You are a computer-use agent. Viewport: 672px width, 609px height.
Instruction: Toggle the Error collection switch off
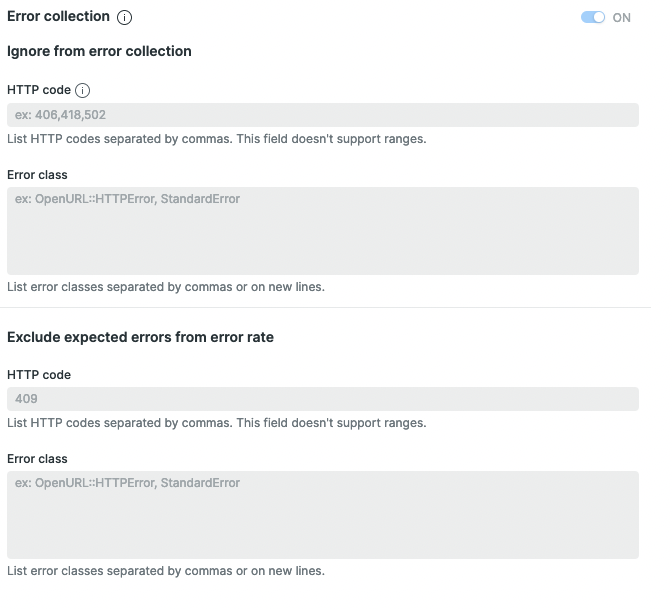coord(593,17)
